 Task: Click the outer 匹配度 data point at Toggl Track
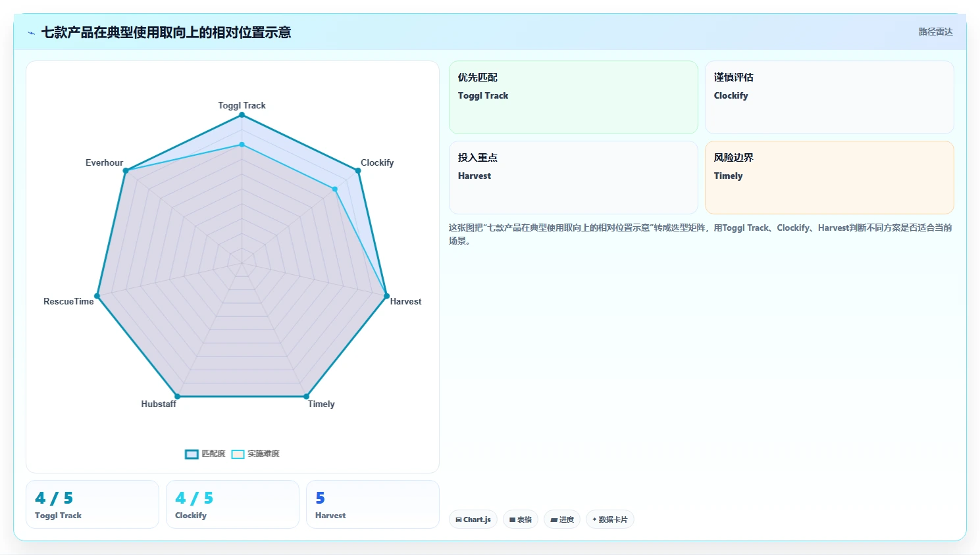pos(242,115)
